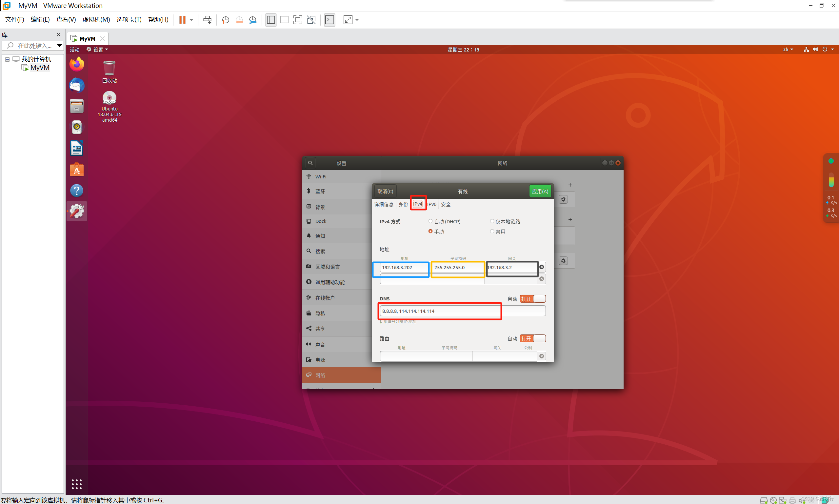Open console view icon in toolbar
The height and width of the screenshot is (504, 839).
point(330,20)
